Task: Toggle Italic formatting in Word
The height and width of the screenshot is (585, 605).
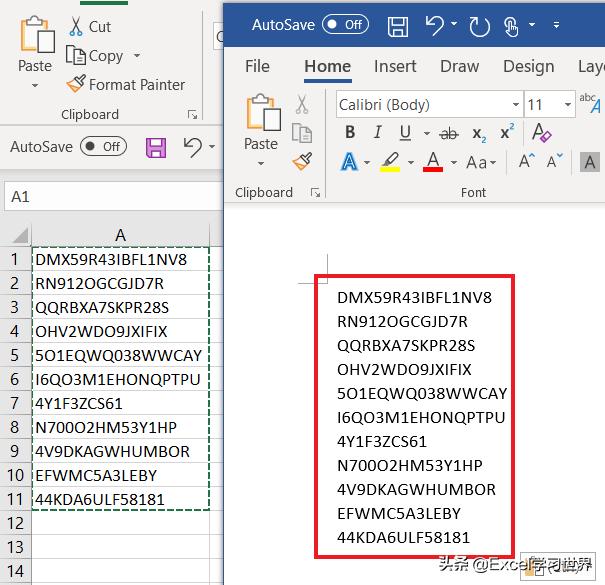Action: [x=378, y=132]
